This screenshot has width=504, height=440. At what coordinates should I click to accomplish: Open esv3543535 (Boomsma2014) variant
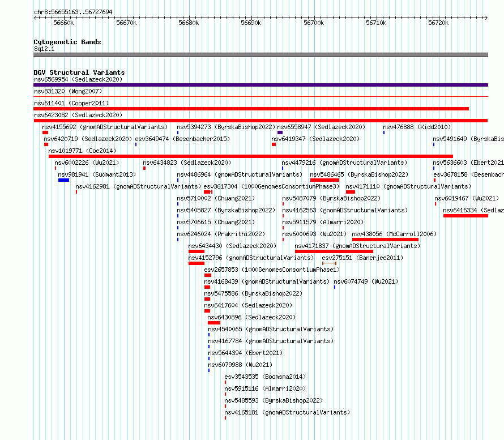265,377
